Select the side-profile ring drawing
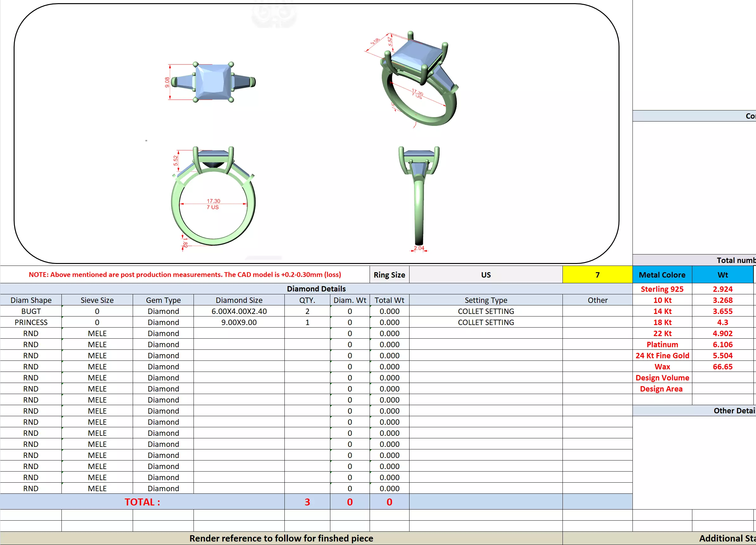Viewport: 756px width, 545px height. click(419, 197)
